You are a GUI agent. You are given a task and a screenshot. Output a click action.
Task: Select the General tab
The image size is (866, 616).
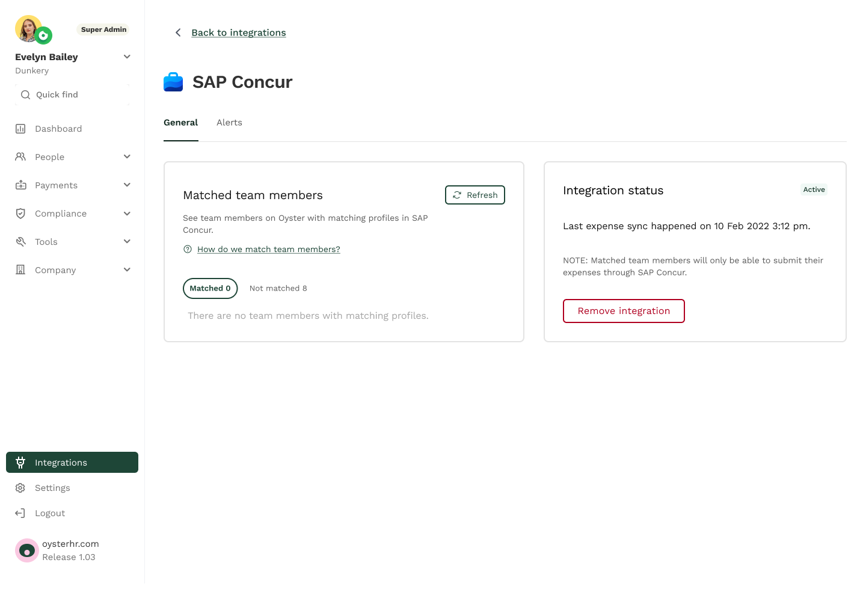tap(180, 123)
